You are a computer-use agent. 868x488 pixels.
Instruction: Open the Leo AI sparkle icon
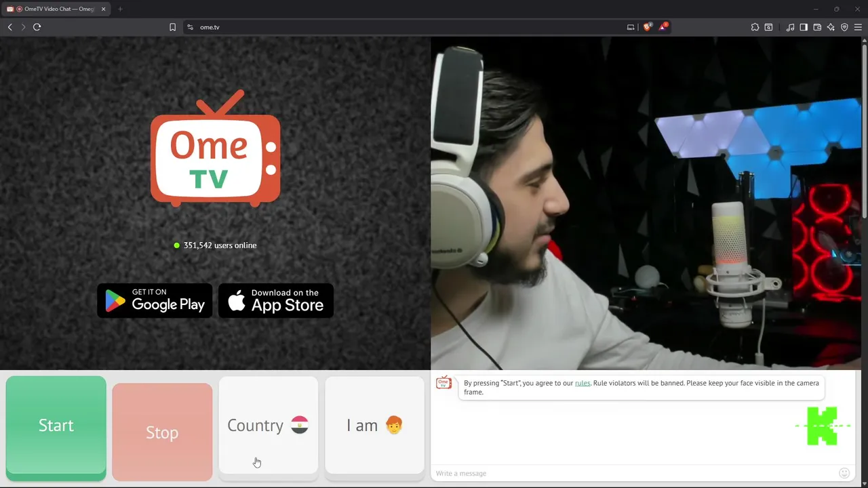831,27
